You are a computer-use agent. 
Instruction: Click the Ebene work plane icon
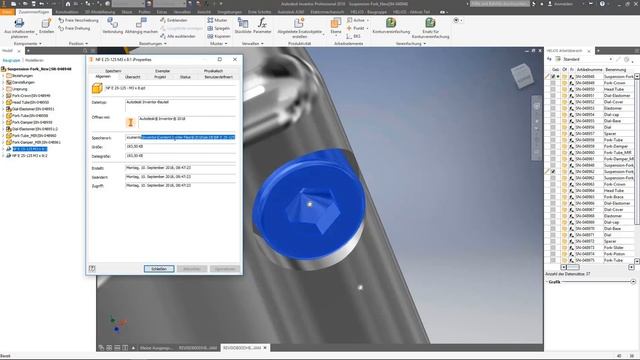click(336, 23)
